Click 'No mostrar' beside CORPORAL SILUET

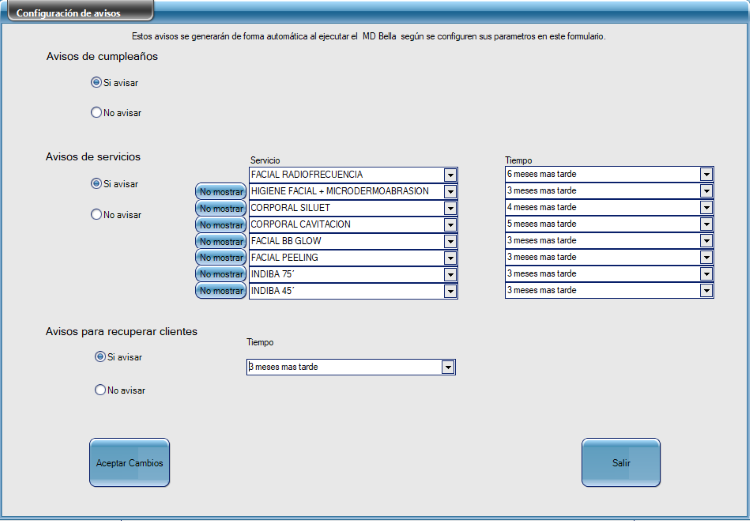click(x=221, y=209)
